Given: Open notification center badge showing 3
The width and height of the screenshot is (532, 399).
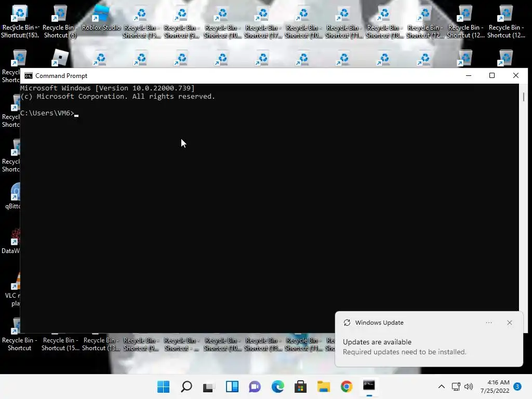Looking at the screenshot, I should coord(517,387).
